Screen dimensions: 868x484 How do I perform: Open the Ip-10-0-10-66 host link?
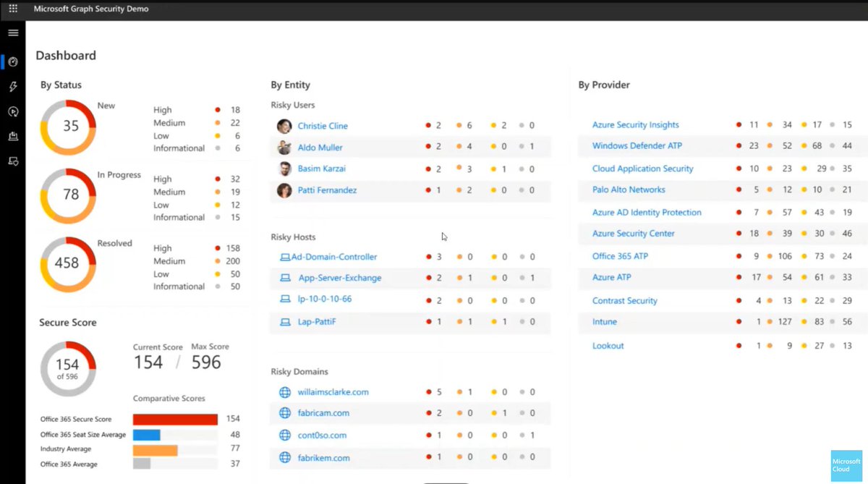325,299
